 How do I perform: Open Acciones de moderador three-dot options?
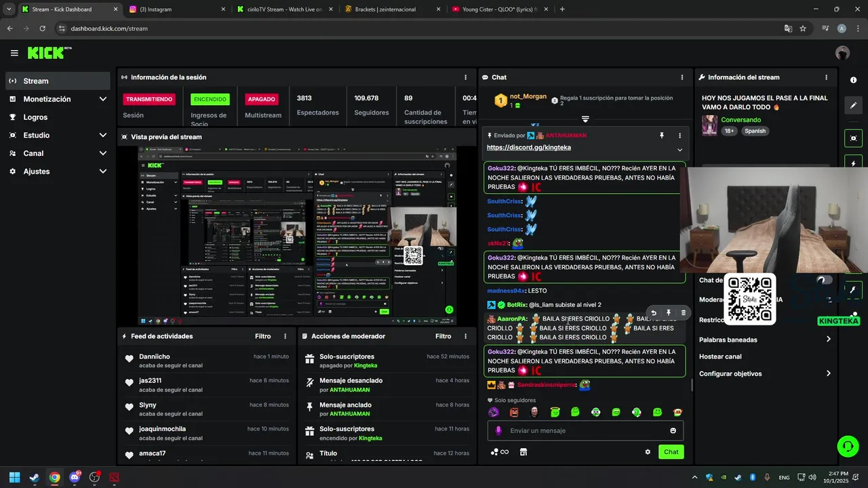[465, 336]
